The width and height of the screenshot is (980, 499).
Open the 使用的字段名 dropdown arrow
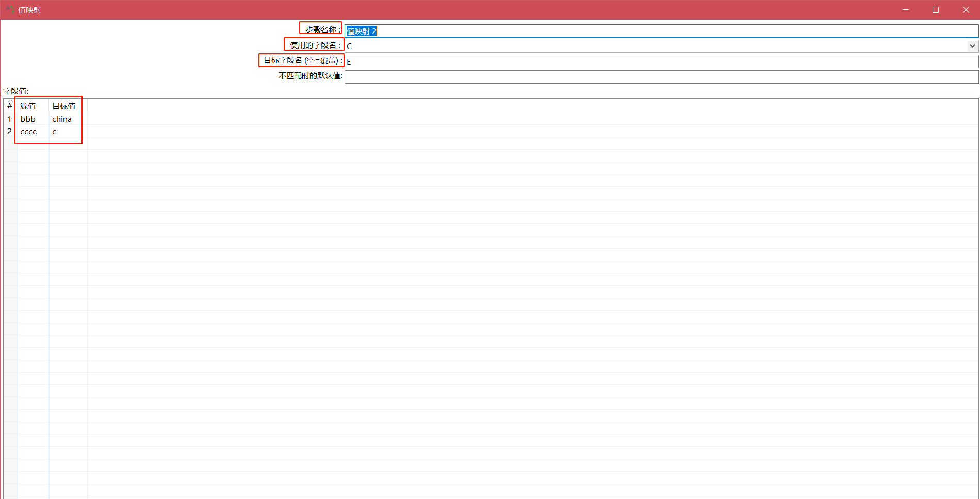click(x=972, y=46)
